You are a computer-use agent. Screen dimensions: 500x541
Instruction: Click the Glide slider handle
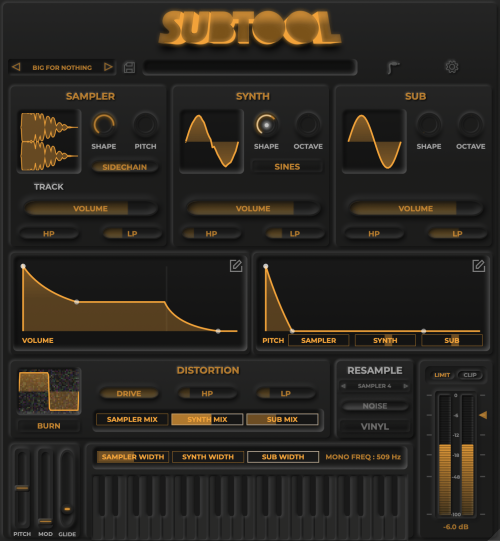click(67, 509)
